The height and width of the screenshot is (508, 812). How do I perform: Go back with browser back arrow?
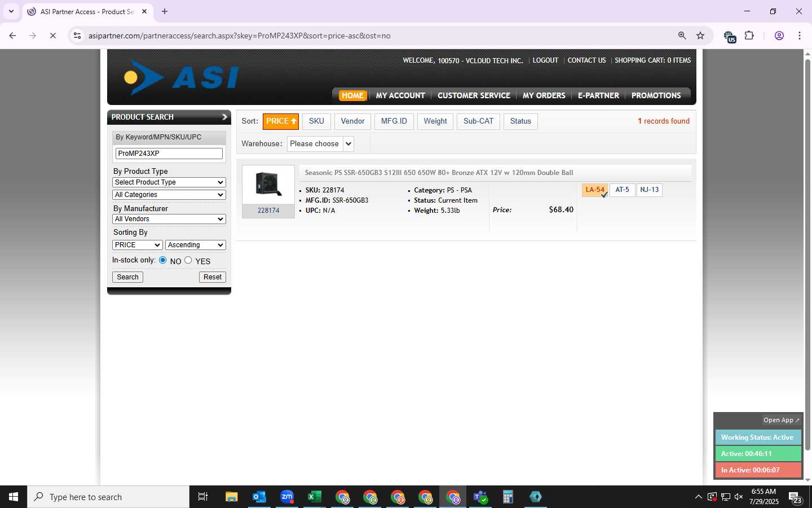click(12, 36)
